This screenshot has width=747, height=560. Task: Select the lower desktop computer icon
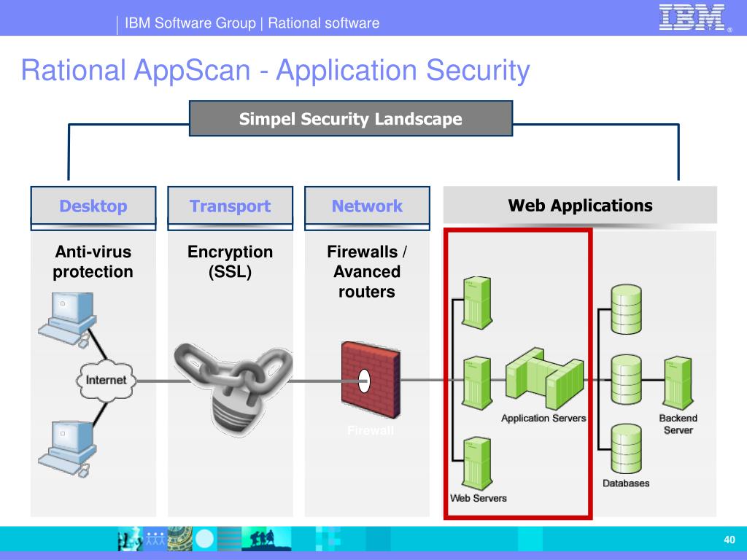[x=67, y=448]
